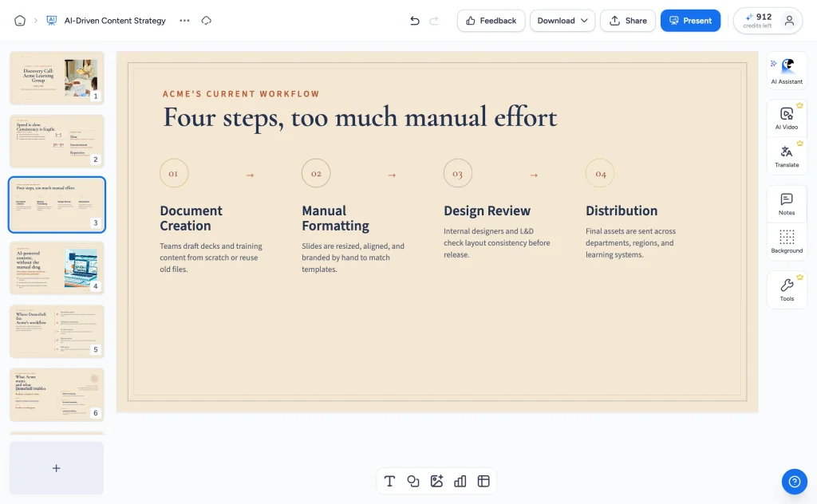Viewport: 817px width, 504px height.
Task: Click the presentation deck icon in breadcrumb
Action: pyautogui.click(x=52, y=21)
